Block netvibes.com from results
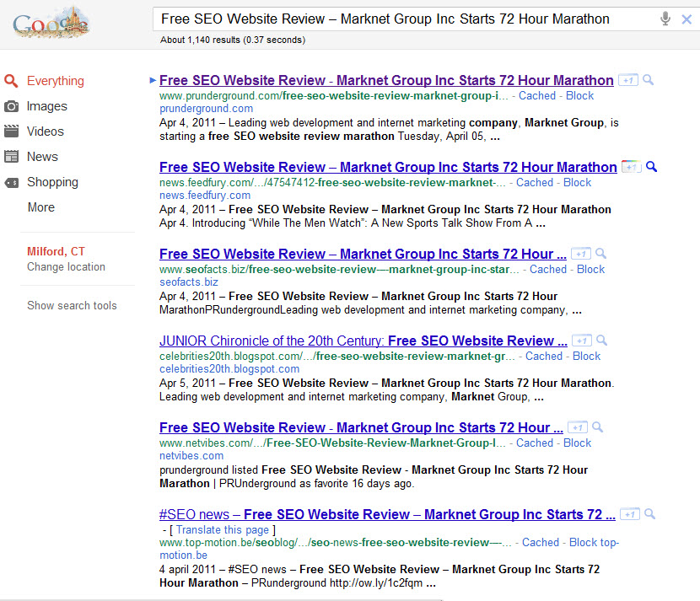Screen dimensions: 700x601 coord(577,443)
